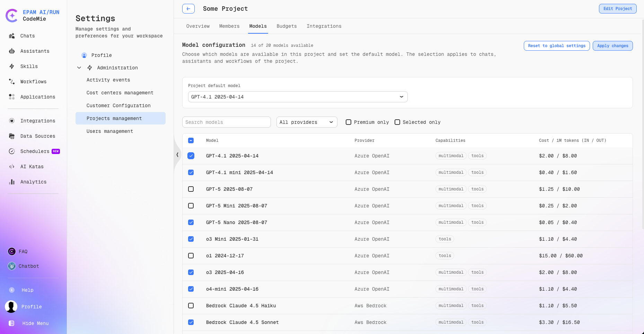Go back using the arrow button
Screen dimensions: 644x334
pos(188,9)
